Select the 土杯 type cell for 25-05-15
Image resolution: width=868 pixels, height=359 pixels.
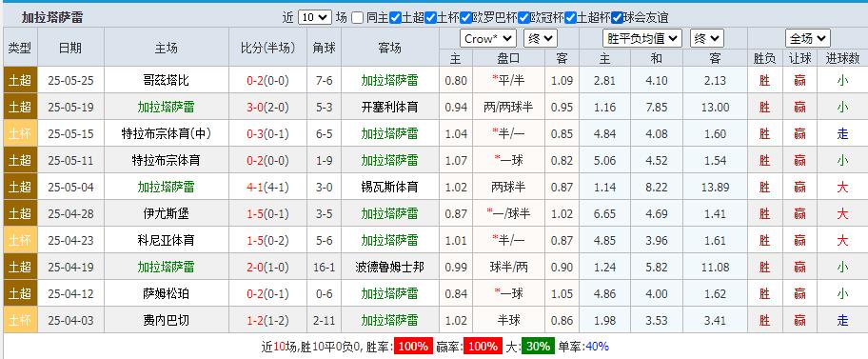[20, 133]
